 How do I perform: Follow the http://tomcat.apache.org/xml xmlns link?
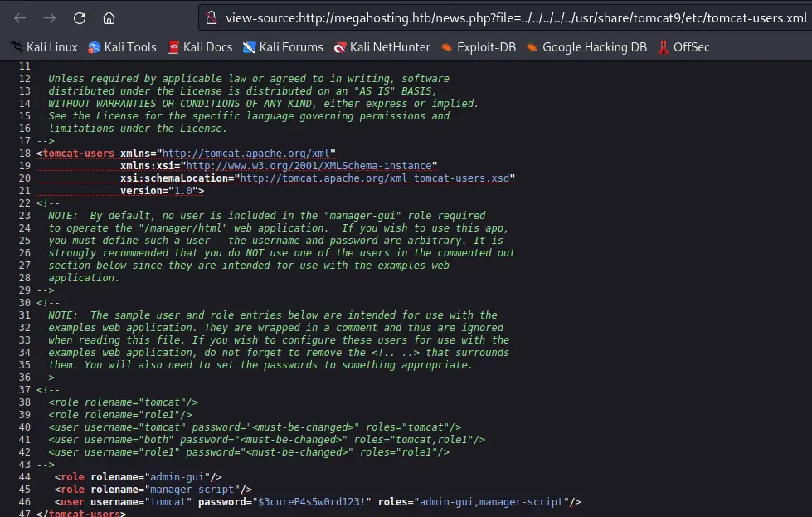tap(246, 154)
